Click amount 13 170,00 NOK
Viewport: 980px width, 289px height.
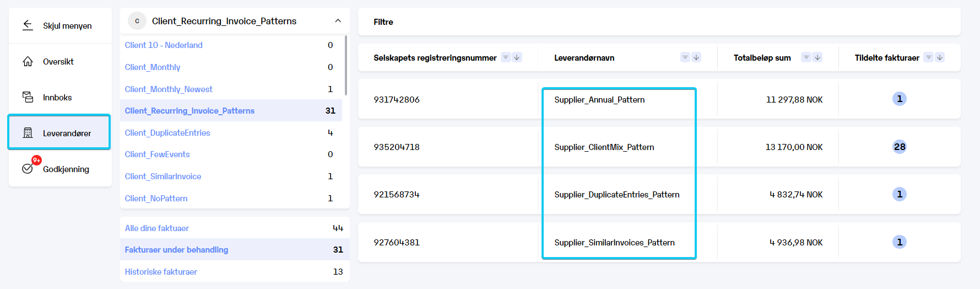794,147
